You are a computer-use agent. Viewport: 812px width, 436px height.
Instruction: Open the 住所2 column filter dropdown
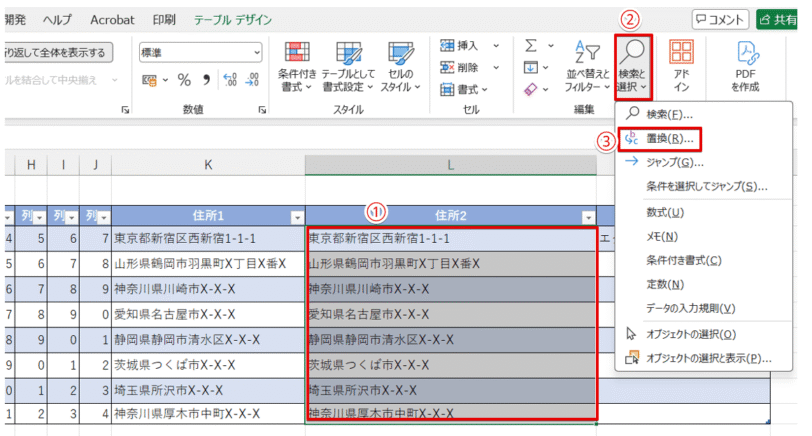588,218
